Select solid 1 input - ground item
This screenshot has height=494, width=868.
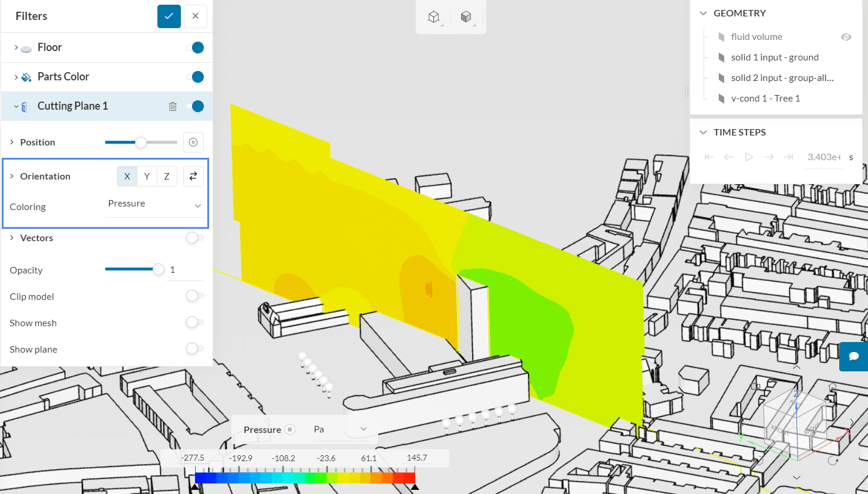click(774, 57)
